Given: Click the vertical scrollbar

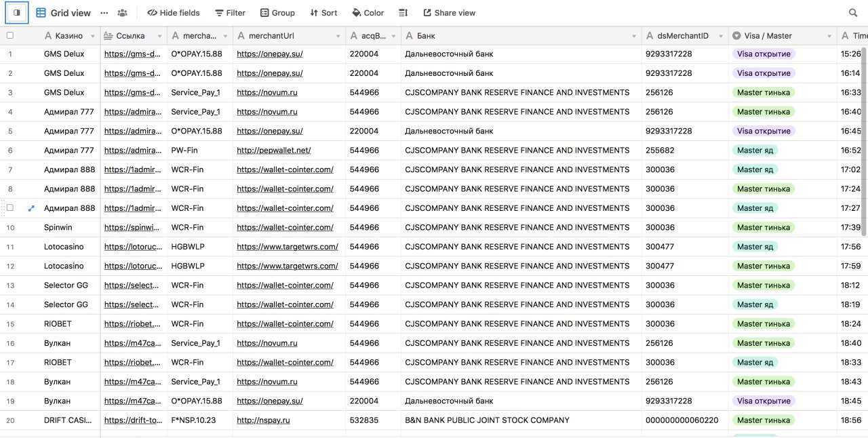Looking at the screenshot, I should 864,142.
